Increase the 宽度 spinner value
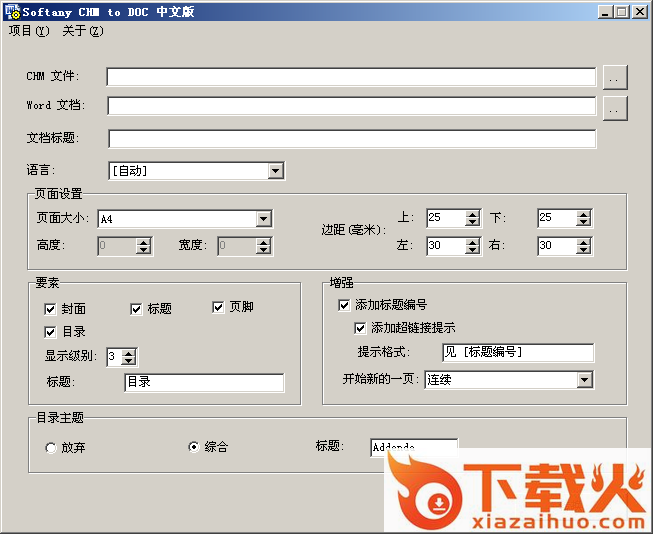653x534 pixels. 263,242
